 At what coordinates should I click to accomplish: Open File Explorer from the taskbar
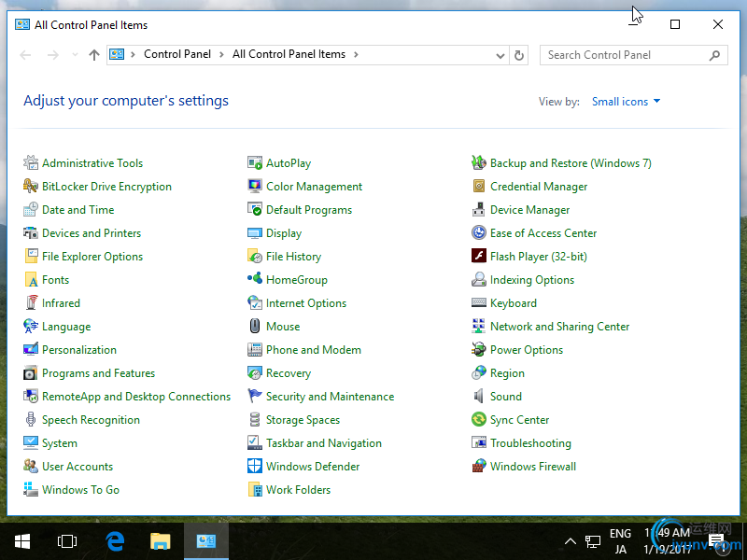[x=160, y=541]
